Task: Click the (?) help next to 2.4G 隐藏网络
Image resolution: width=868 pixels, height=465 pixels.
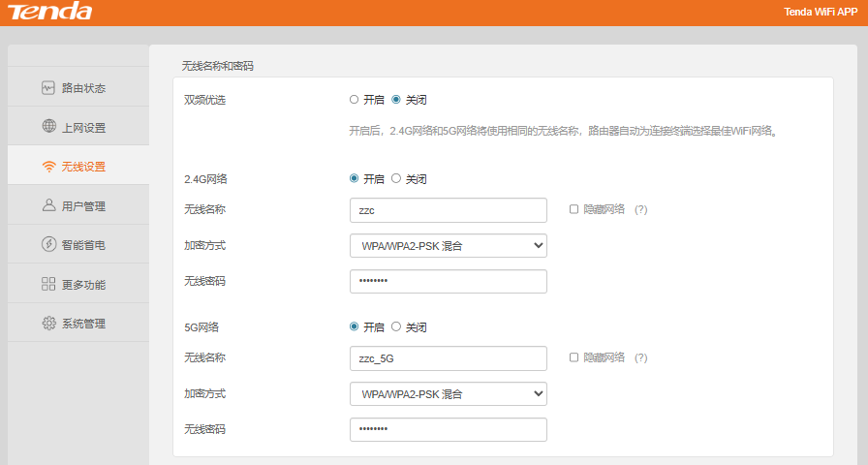Action: point(641,210)
